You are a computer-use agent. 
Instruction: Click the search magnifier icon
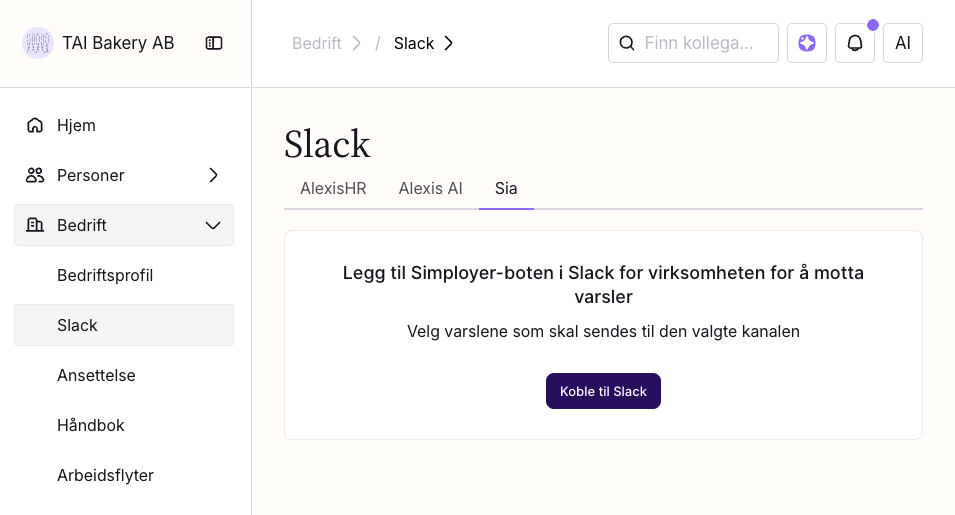point(627,43)
